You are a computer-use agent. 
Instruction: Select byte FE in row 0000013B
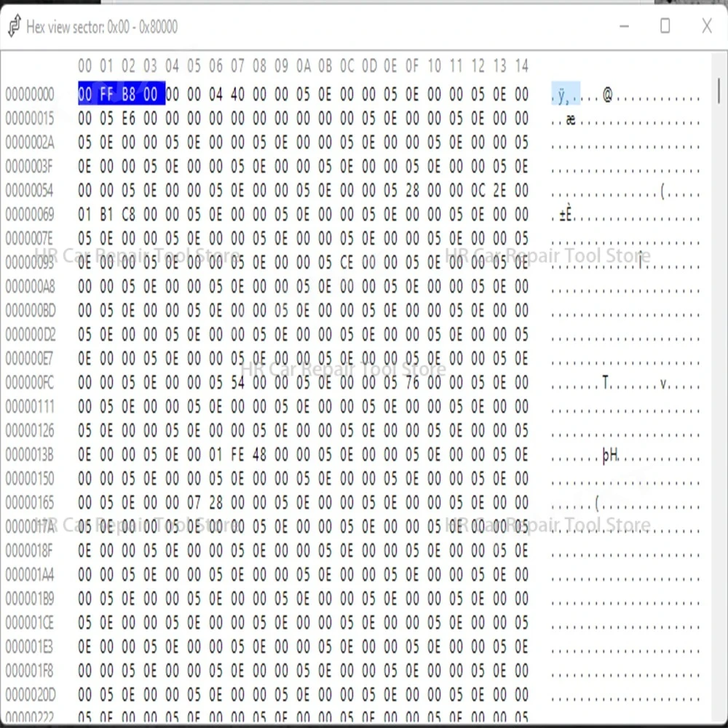point(238,454)
